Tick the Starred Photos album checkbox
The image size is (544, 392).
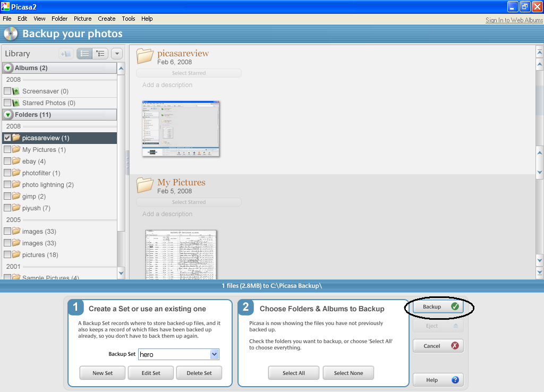(7, 103)
